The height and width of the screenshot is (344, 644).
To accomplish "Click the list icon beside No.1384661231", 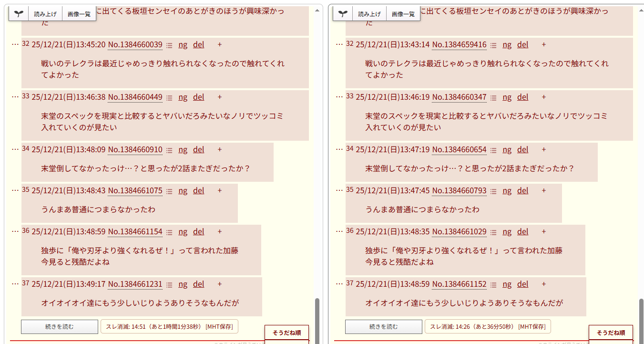I will [x=169, y=284].
